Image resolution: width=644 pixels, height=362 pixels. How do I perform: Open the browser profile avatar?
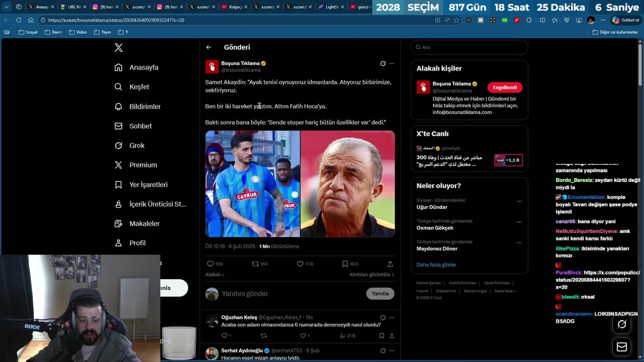tap(591, 20)
